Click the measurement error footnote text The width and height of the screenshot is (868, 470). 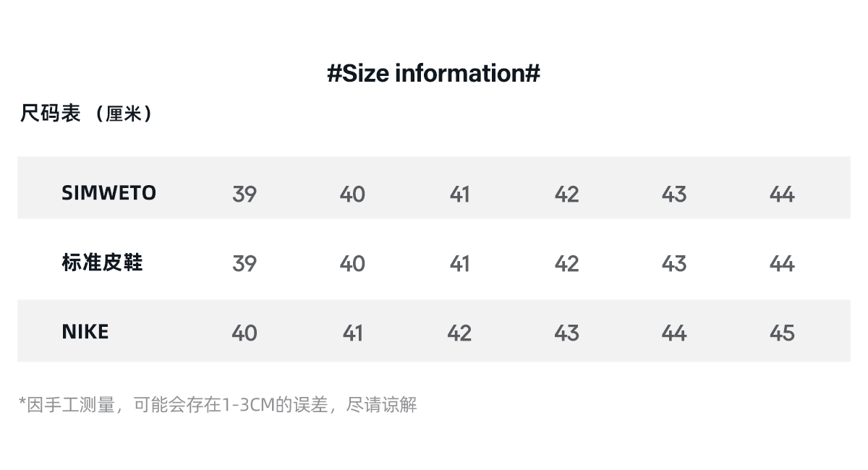pos(218,404)
